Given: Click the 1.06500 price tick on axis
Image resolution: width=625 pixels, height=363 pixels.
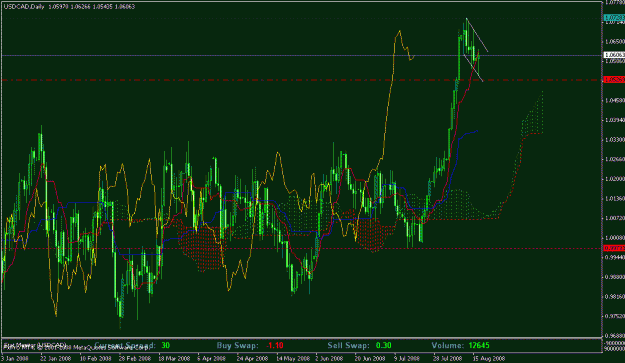Looking at the screenshot, I should coord(614,41).
